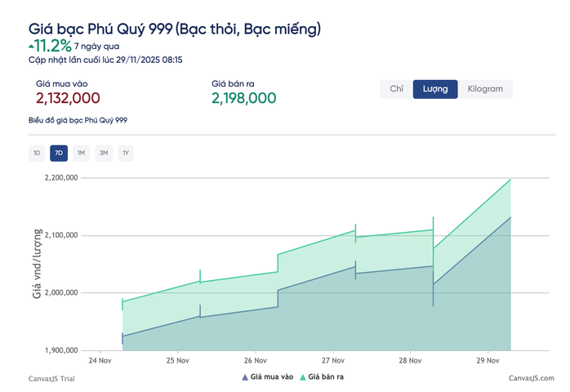Screen dimensions: 570x392
Task: Choose the Kilogram unit option
Action: tap(485, 89)
